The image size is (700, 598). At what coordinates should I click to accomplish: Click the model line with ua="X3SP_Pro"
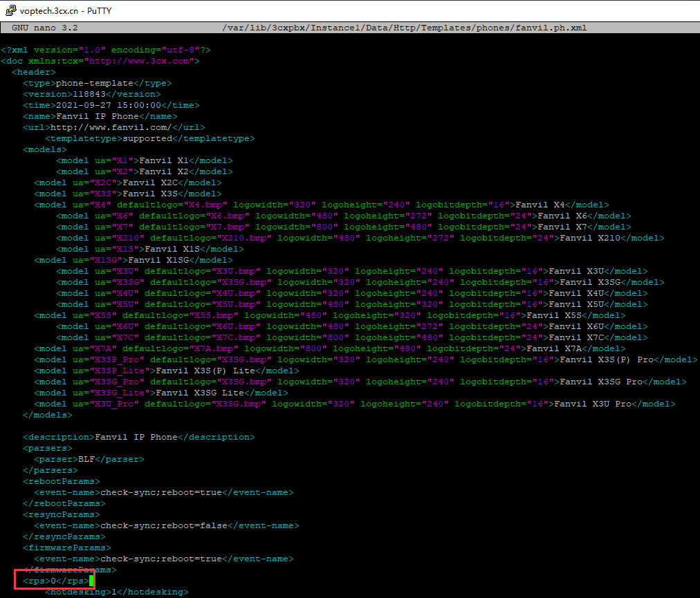click(x=366, y=359)
